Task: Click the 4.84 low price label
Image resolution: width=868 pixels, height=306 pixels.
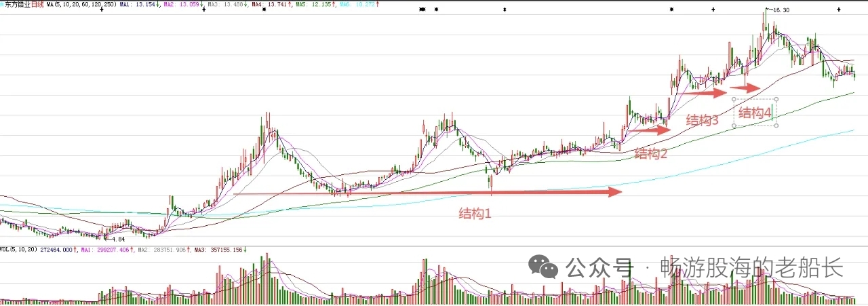Action: pos(118,240)
